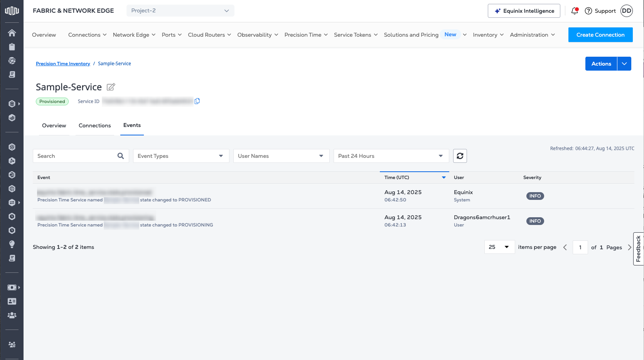644x360 pixels.
Task: Open the globe network icon below the clipboard
Action: [12, 61]
